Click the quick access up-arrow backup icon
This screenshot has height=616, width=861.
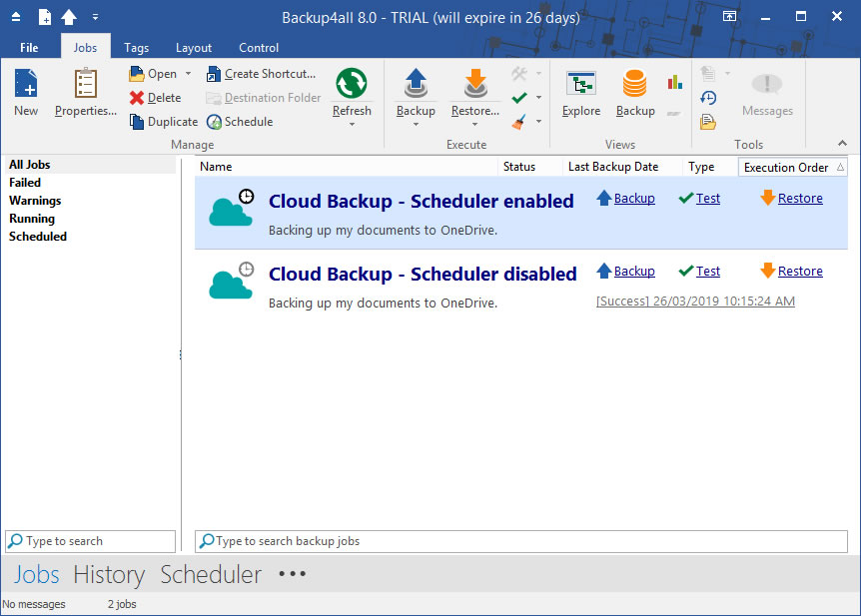69,17
